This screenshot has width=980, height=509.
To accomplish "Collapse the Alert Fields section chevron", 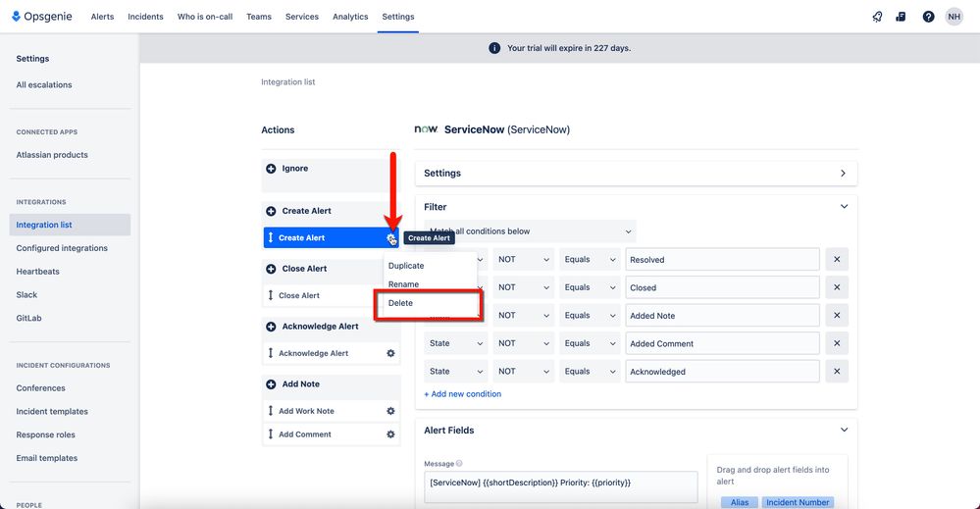I will (x=844, y=430).
